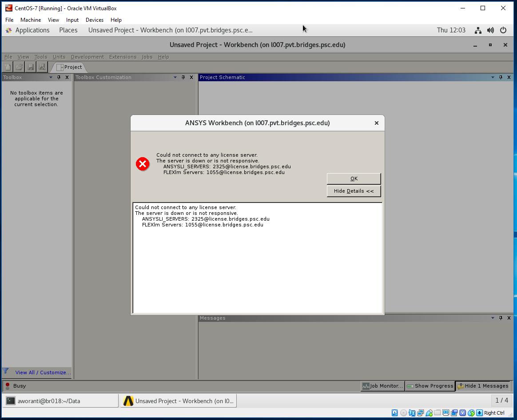The height and width of the screenshot is (420, 517).
Task: Click the Busy status indicator
Action: 16,386
